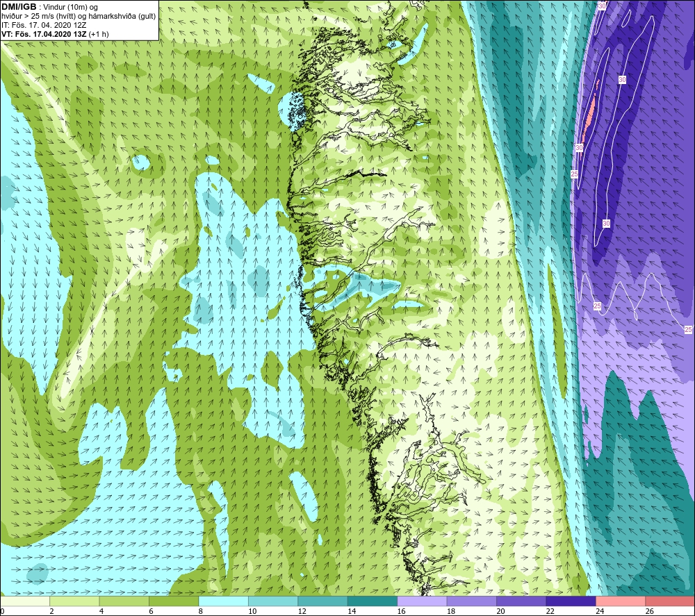The image size is (695, 616).
Task: Click the 'IT: Fös. 17. 04. 2020 12Z' line
Action: tap(44, 25)
